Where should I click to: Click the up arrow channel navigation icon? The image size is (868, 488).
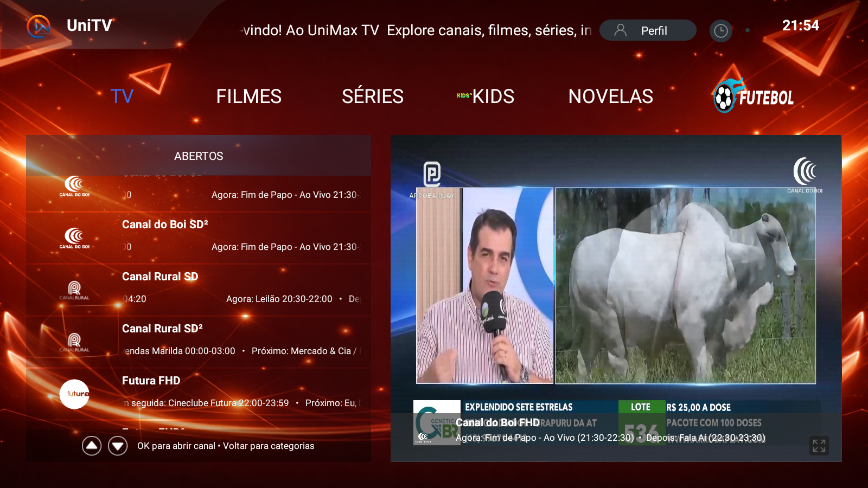[x=92, y=446]
